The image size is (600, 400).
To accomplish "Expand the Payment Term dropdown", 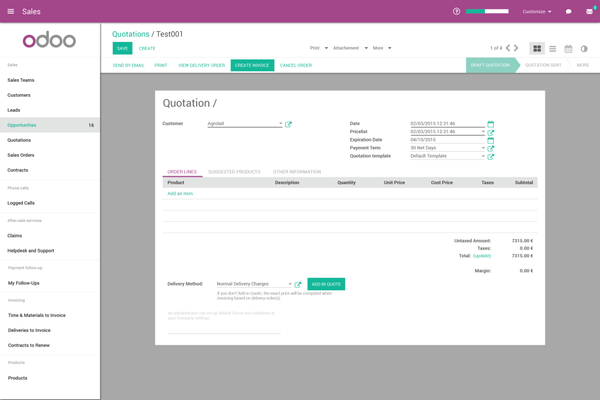I will click(x=482, y=148).
